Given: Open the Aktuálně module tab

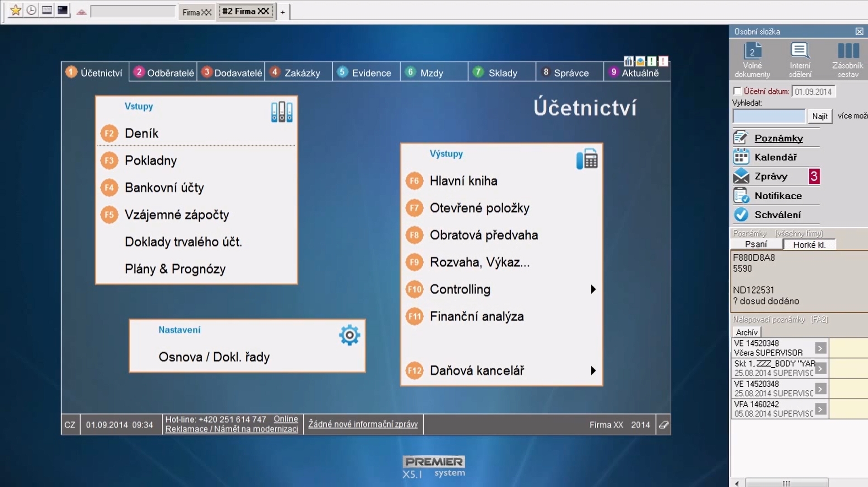Looking at the screenshot, I should (x=637, y=73).
